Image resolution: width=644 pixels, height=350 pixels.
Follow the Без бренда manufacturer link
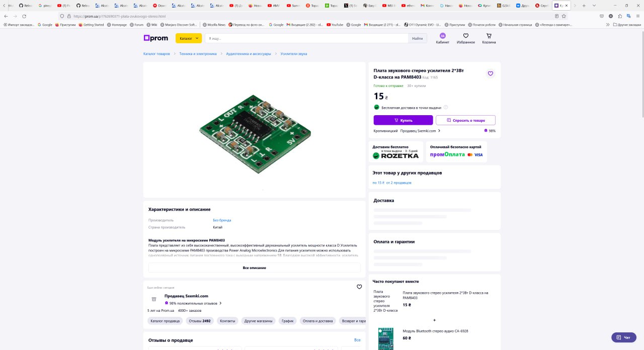[222, 220]
